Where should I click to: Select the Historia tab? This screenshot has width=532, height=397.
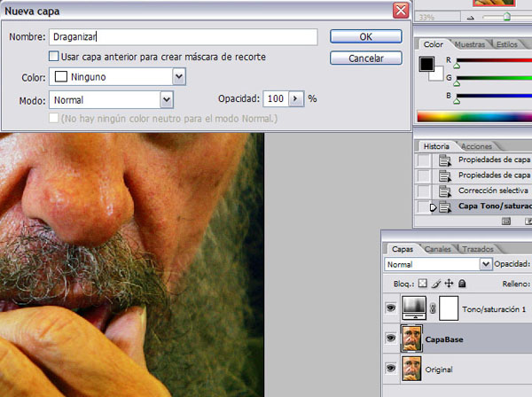(436, 146)
